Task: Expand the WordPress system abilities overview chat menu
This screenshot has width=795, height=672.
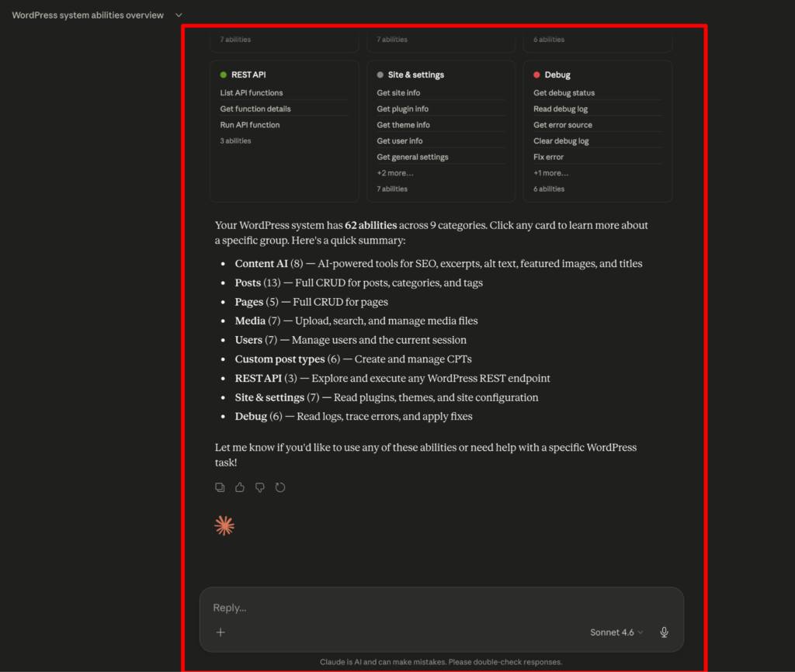Action: coord(179,16)
